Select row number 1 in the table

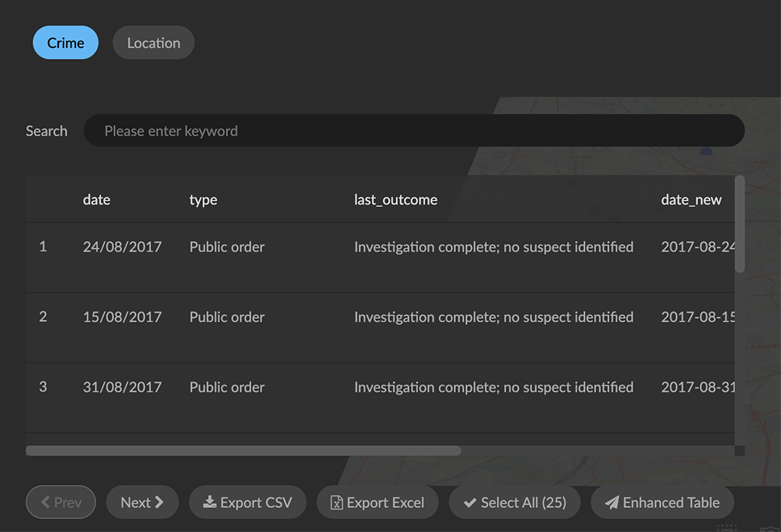(x=43, y=247)
